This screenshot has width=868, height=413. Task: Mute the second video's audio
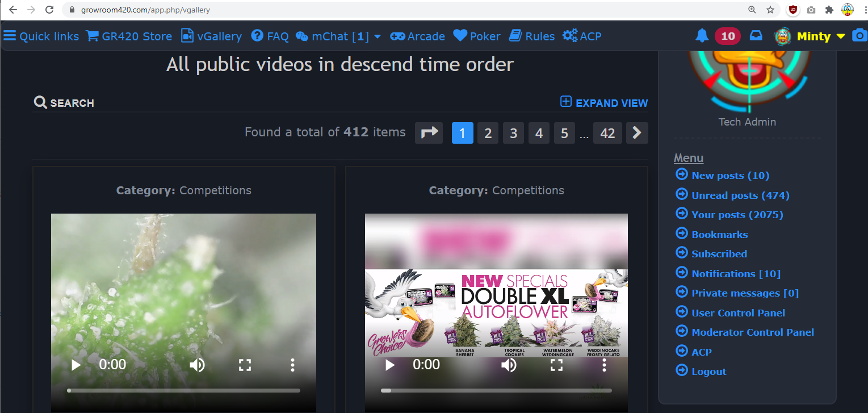click(509, 365)
